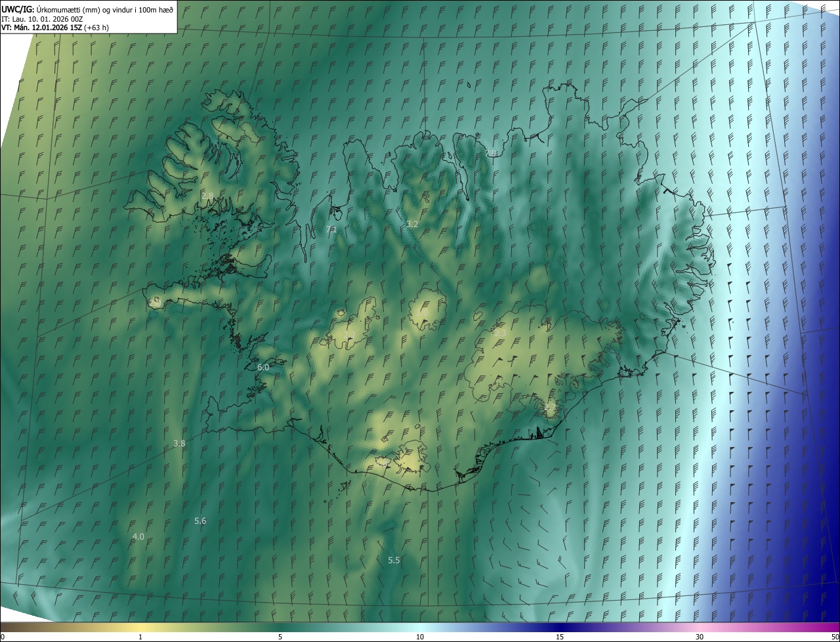Click the 6.0 value on the west coast
Screen dimensions: 840x642
[x=263, y=368]
